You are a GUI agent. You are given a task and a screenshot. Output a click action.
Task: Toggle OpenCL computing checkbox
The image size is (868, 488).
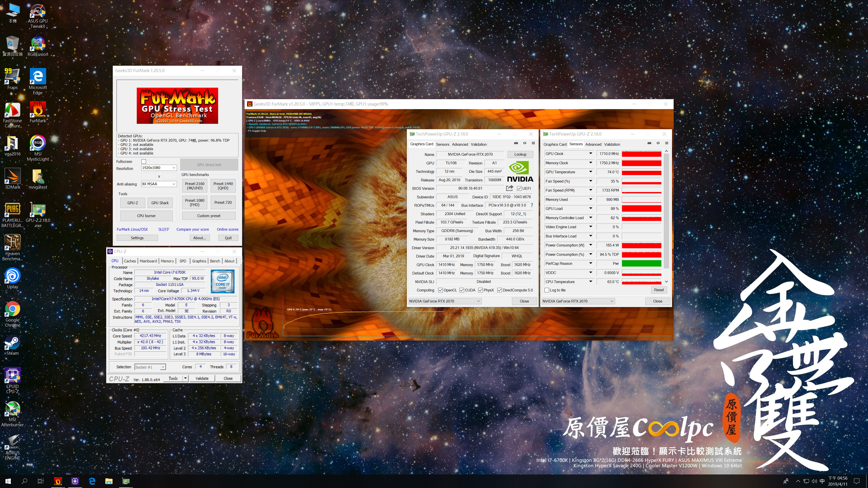click(x=440, y=290)
